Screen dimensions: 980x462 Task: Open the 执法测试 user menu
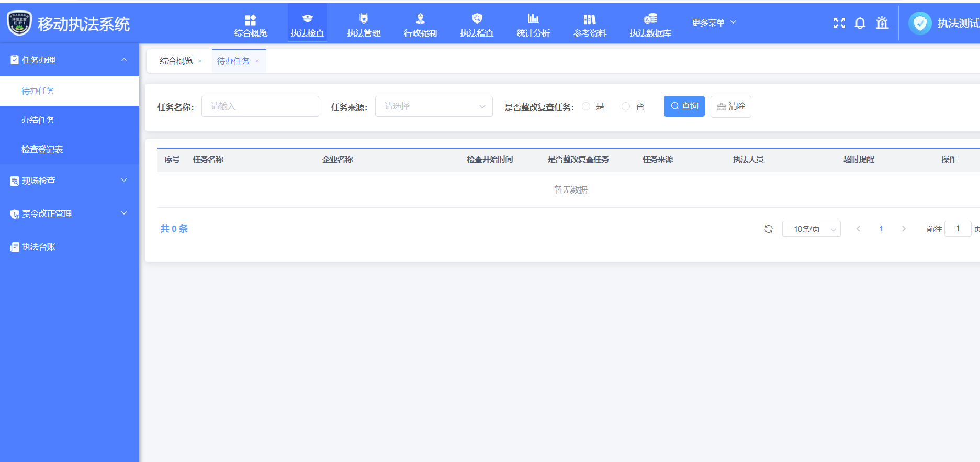coord(958,23)
